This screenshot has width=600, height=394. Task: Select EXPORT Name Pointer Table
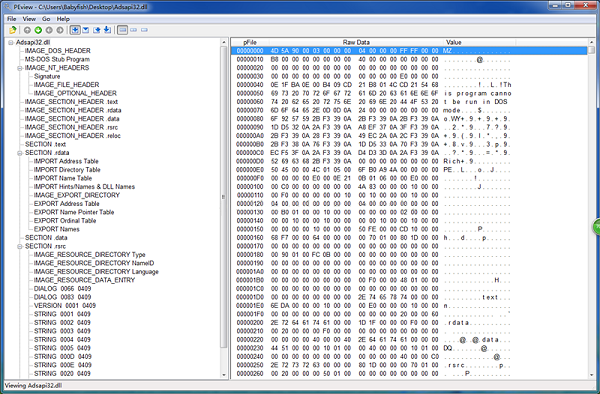(74, 212)
